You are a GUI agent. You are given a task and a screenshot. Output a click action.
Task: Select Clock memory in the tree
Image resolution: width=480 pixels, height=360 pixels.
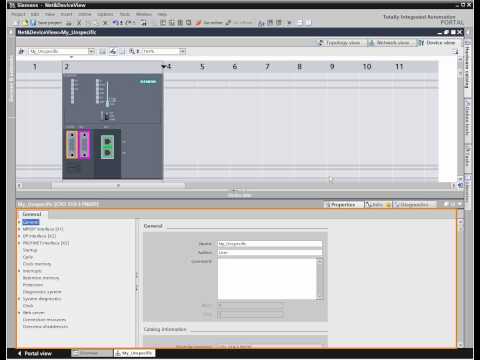click(37, 264)
